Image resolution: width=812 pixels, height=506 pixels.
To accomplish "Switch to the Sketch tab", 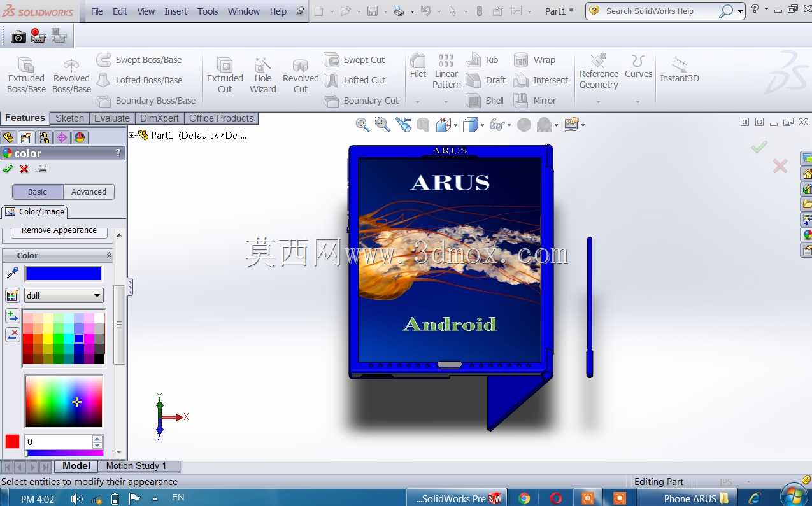I will click(x=69, y=118).
